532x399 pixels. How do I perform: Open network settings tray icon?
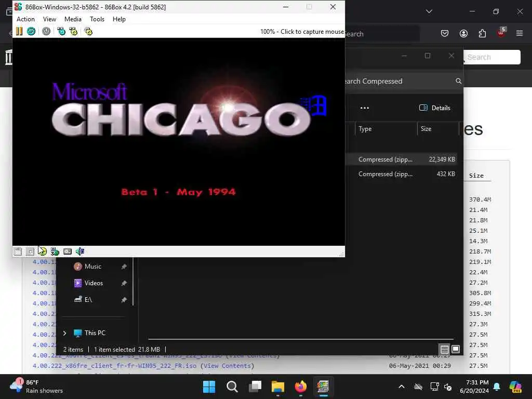[x=434, y=387]
